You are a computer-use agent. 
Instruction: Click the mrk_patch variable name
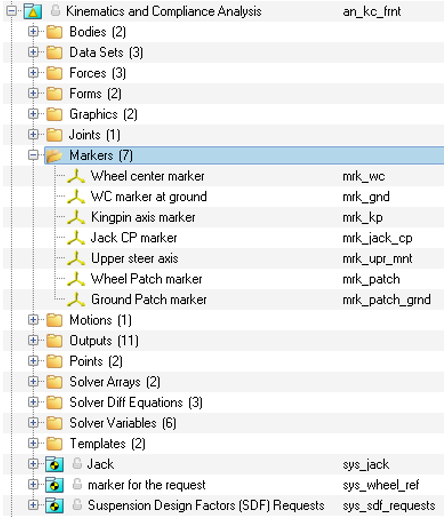[371, 279]
